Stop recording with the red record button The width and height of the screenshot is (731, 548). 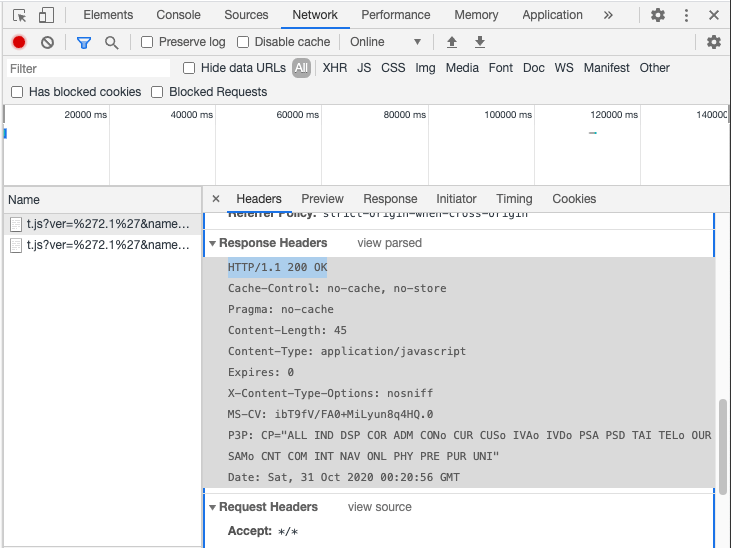(x=19, y=42)
